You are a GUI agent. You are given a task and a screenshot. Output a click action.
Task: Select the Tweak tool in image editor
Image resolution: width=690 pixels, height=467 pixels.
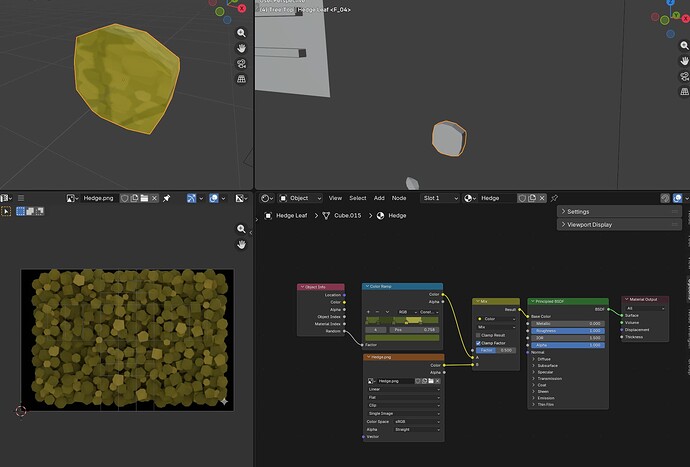pos(6,211)
